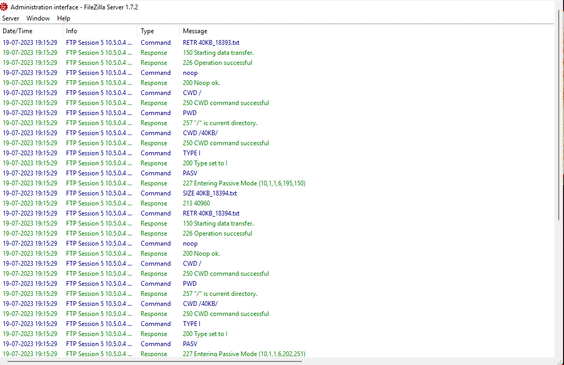Click the Info column header

tap(100, 31)
